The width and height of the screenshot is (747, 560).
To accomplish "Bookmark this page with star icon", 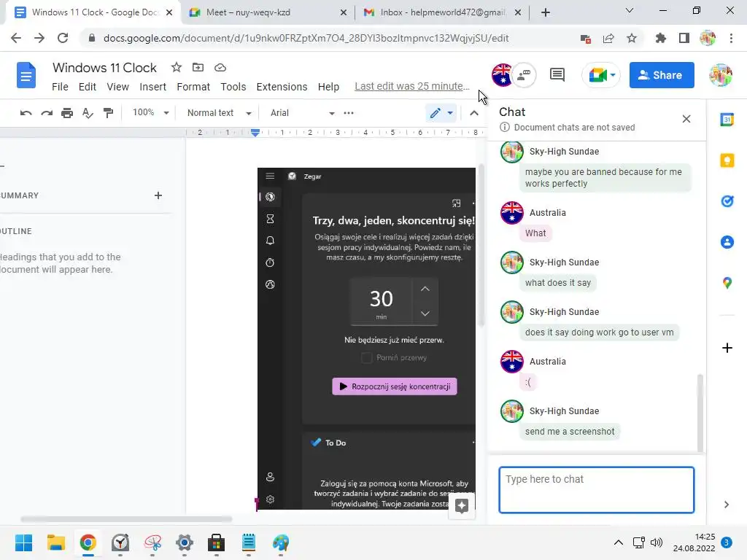I will [632, 38].
